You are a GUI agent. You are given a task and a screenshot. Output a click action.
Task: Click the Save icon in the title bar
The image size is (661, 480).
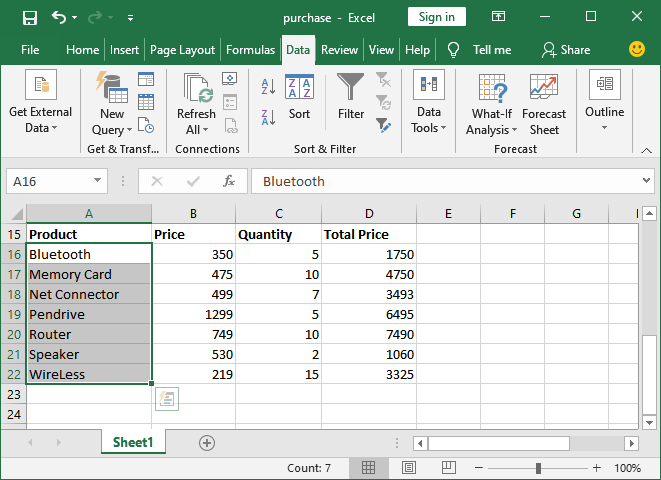[30, 18]
